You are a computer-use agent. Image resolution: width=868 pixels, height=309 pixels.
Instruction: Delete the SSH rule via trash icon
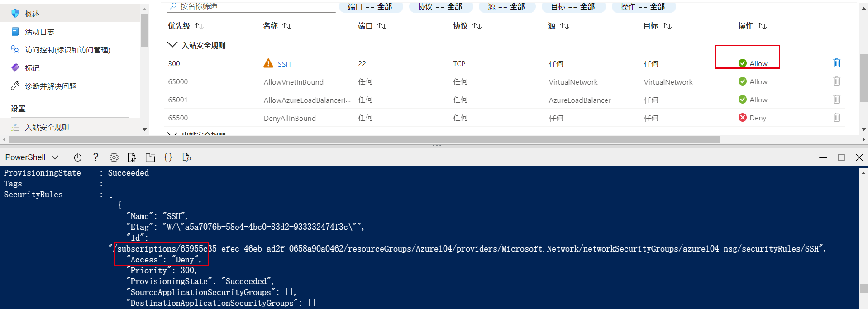tap(837, 63)
